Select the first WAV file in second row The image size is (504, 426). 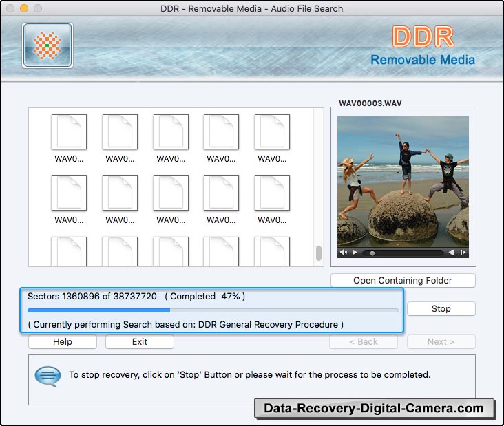(69, 200)
